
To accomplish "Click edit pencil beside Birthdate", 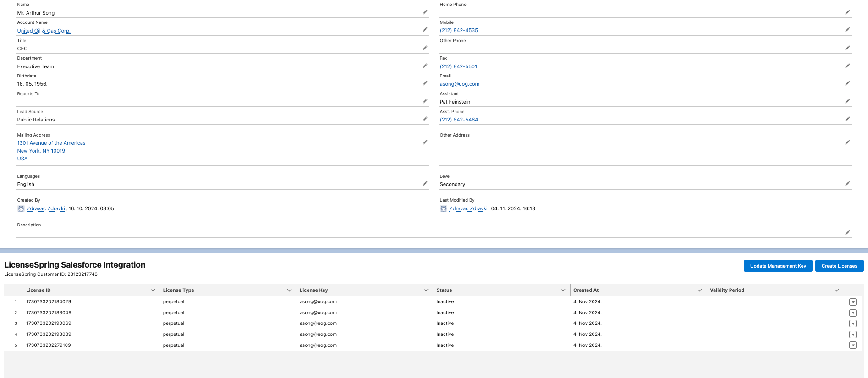I will click(x=425, y=83).
